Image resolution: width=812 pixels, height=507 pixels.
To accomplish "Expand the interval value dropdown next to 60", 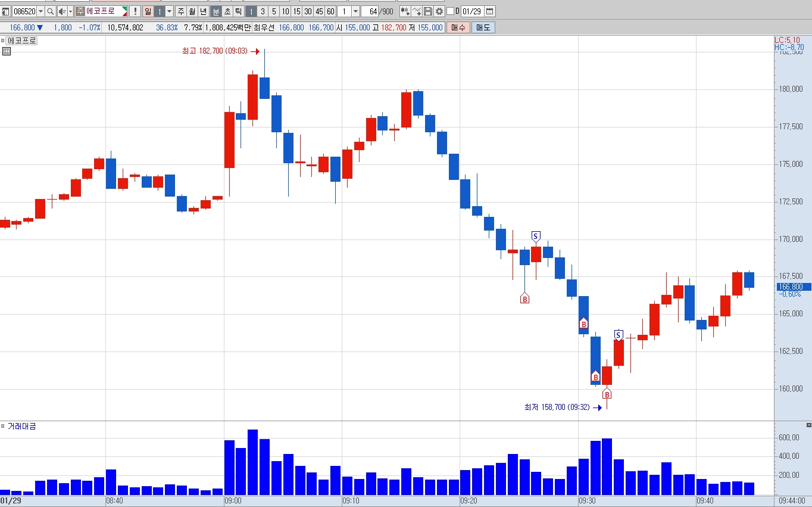I will [x=355, y=11].
